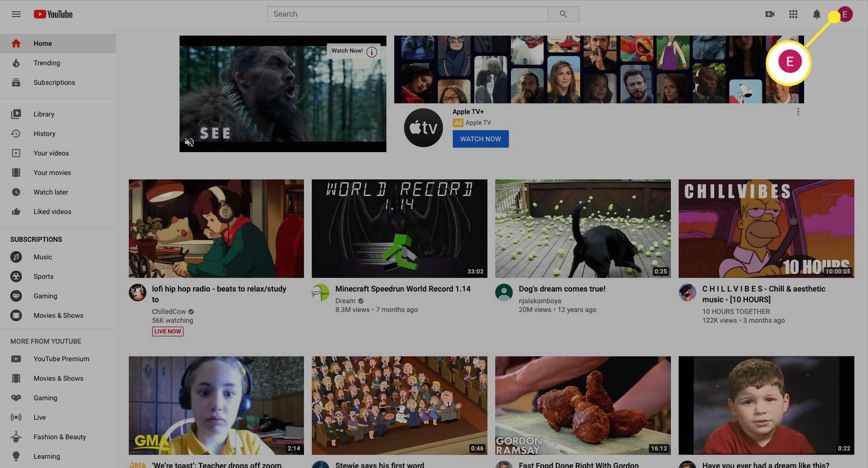This screenshot has width=868, height=468.
Task: Open the boy in red shirt thumbnail
Action: coord(766,406)
